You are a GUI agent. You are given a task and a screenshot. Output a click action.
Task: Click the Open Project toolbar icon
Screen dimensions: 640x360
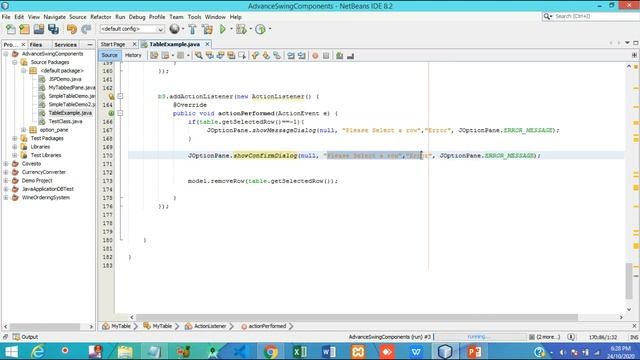39,29
